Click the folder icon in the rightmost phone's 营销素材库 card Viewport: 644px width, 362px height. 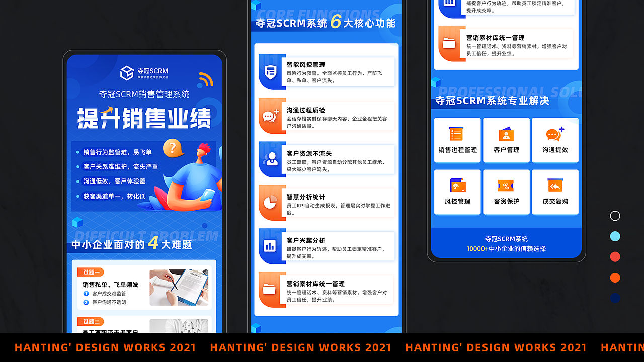[449, 43]
